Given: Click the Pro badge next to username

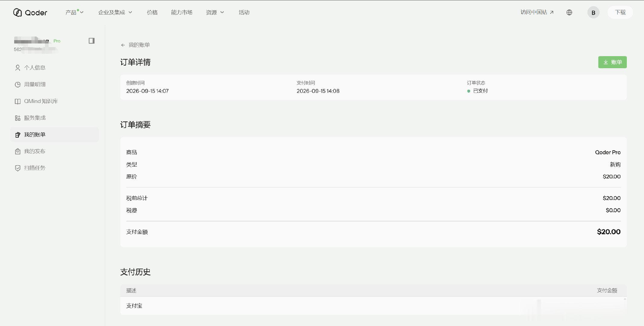Looking at the screenshot, I should (x=57, y=41).
